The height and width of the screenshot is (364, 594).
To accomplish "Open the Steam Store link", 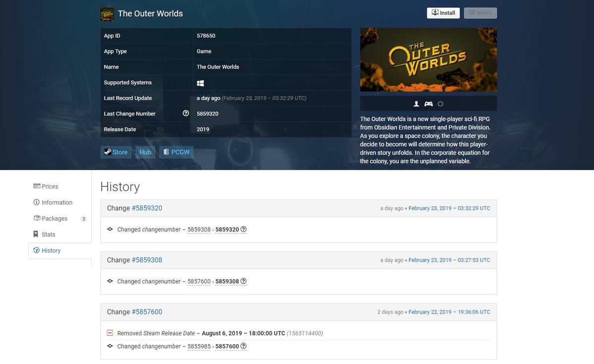I will click(x=116, y=152).
